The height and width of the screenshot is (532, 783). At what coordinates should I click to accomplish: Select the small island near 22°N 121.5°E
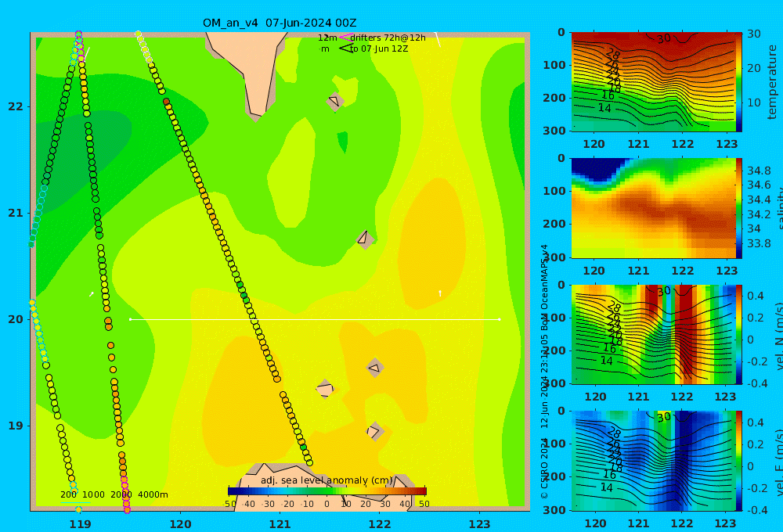click(x=334, y=102)
